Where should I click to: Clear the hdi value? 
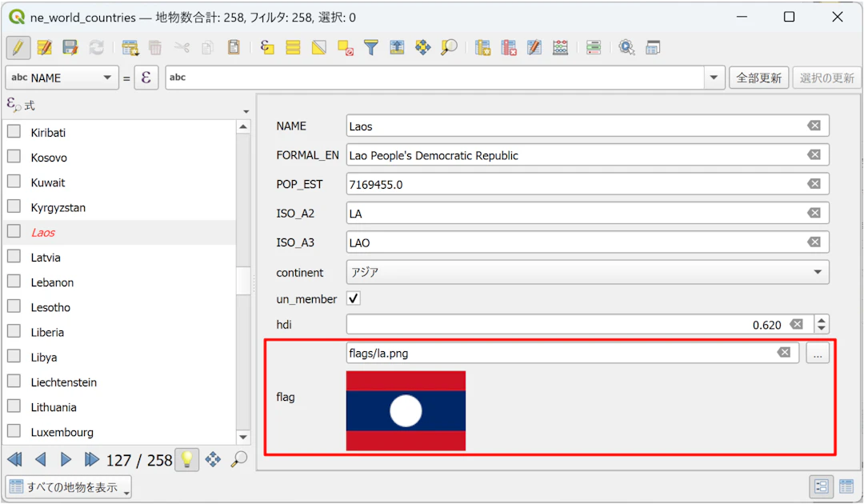coord(796,324)
